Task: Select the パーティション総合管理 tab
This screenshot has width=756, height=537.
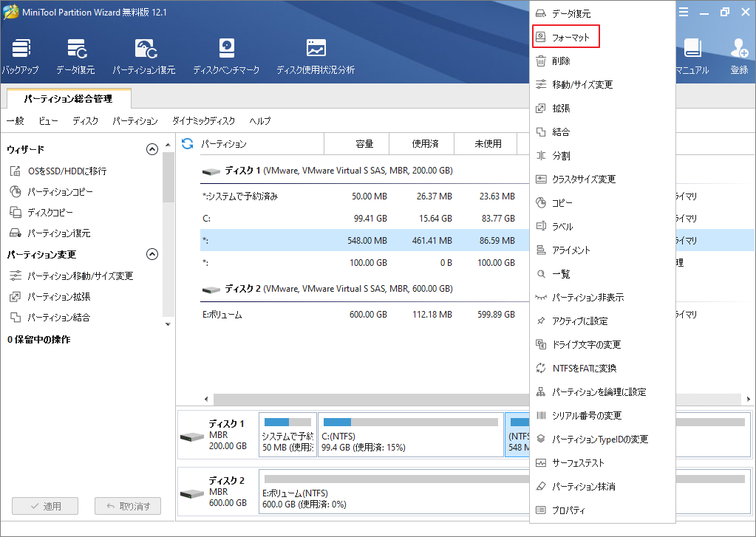Action: pos(69,98)
